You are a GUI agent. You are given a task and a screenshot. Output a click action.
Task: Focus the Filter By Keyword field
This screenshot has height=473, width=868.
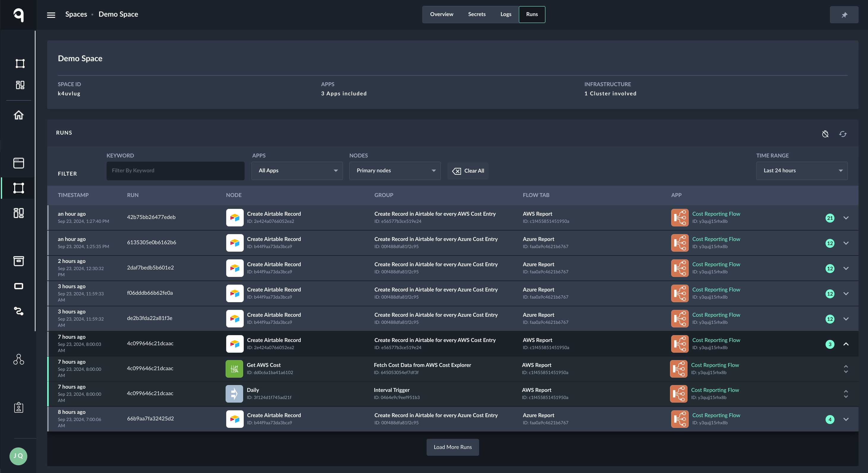point(175,171)
